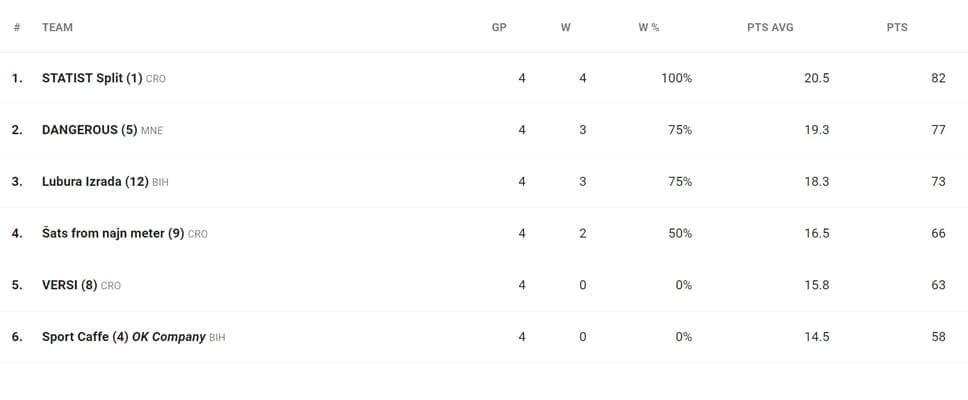Open the STATIST Split team link
This screenshot has width=968, height=400.
92,78
